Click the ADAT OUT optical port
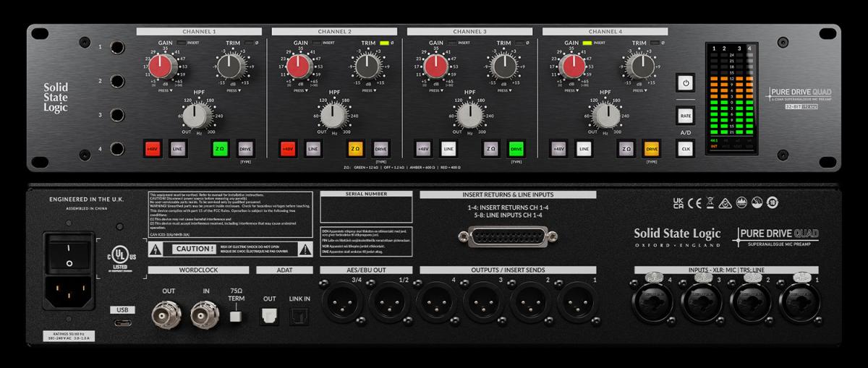 [x=270, y=313]
